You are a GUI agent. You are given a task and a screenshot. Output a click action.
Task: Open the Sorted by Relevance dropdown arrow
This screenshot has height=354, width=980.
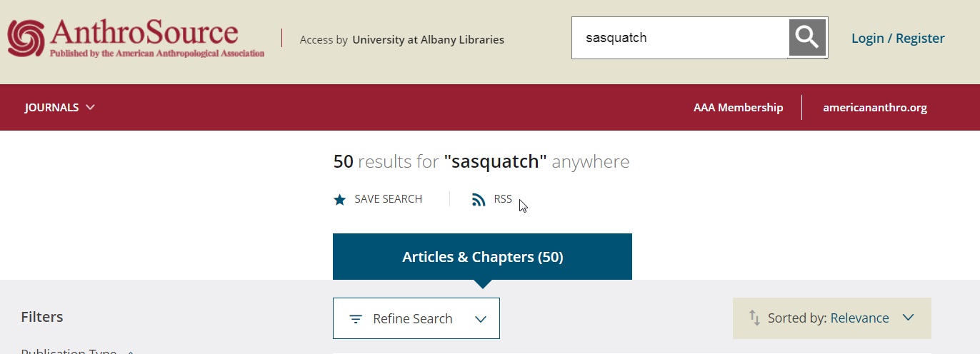(908, 318)
